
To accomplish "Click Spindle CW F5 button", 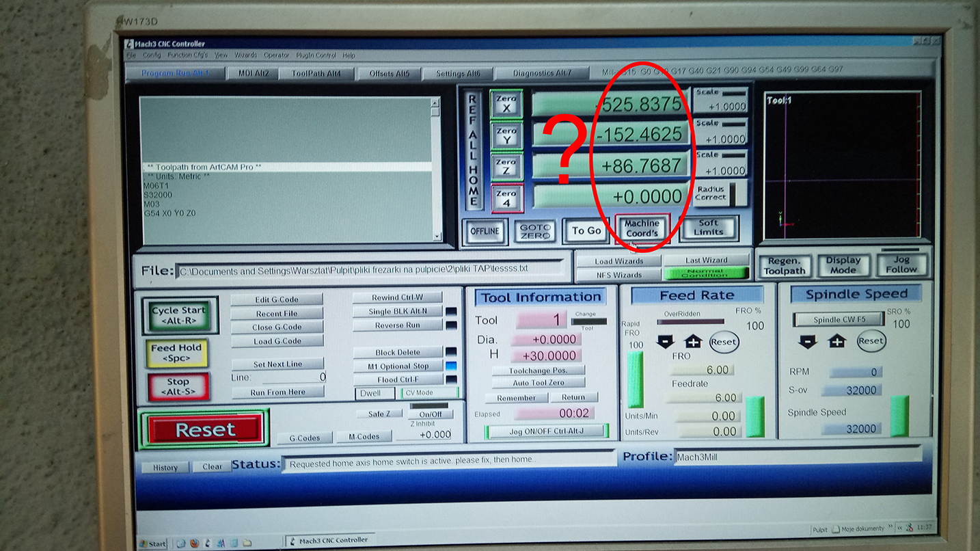I will (x=839, y=319).
